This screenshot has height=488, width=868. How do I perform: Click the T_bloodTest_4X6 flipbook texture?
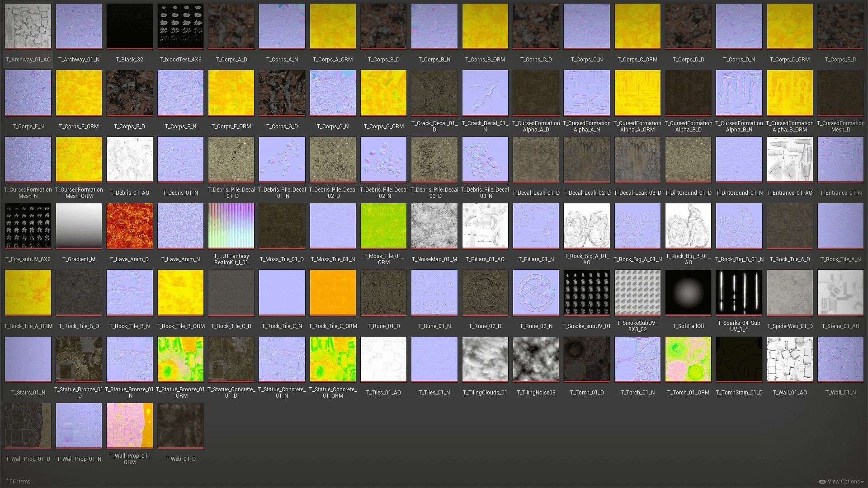(180, 26)
